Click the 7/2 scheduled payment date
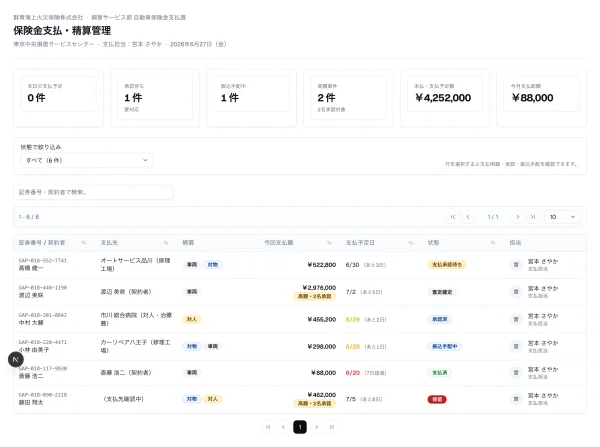Viewport: 600px width, 447px height. tap(351, 292)
